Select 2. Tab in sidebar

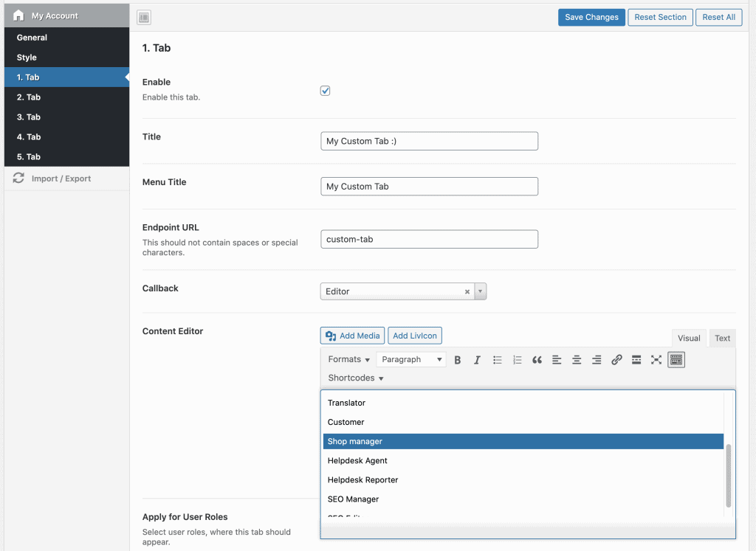point(67,97)
